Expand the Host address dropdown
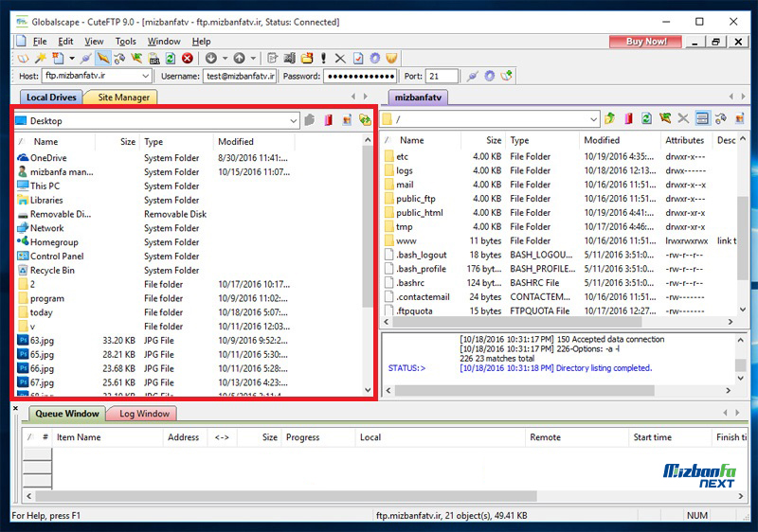 145,77
